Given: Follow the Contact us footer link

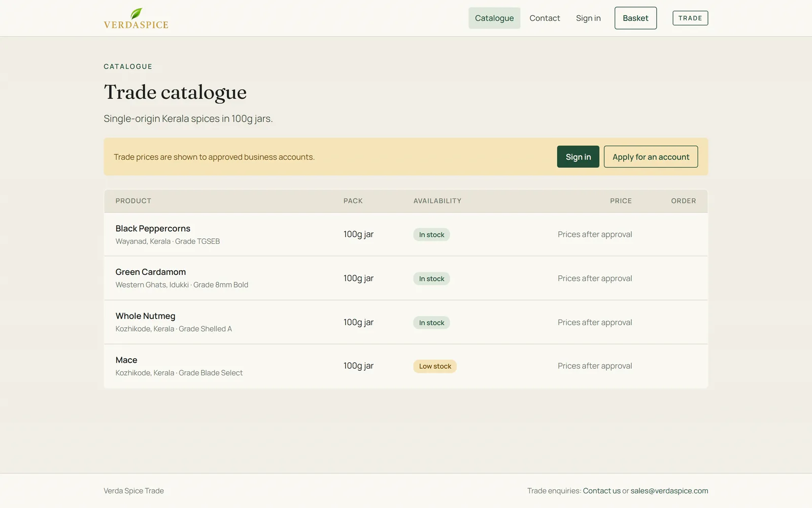Looking at the screenshot, I should 601,491.
